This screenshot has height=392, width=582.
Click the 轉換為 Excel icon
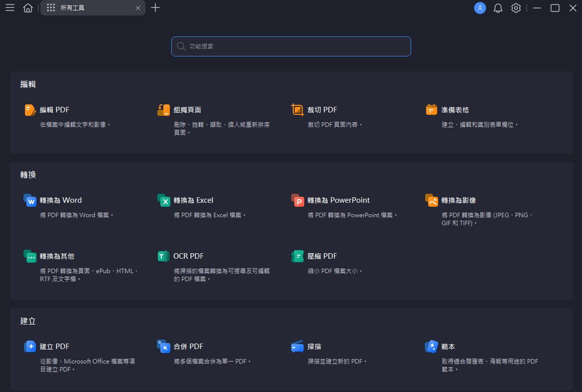coord(164,200)
